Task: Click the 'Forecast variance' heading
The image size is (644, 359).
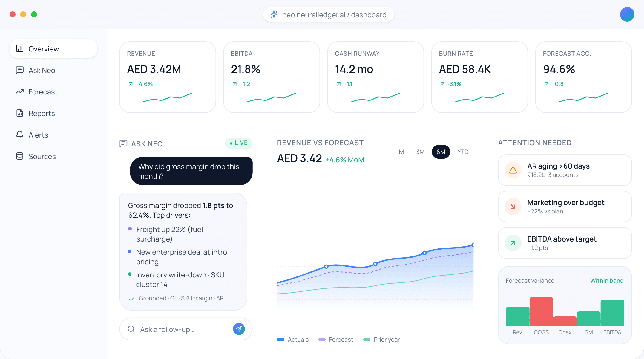Action: pos(530,281)
